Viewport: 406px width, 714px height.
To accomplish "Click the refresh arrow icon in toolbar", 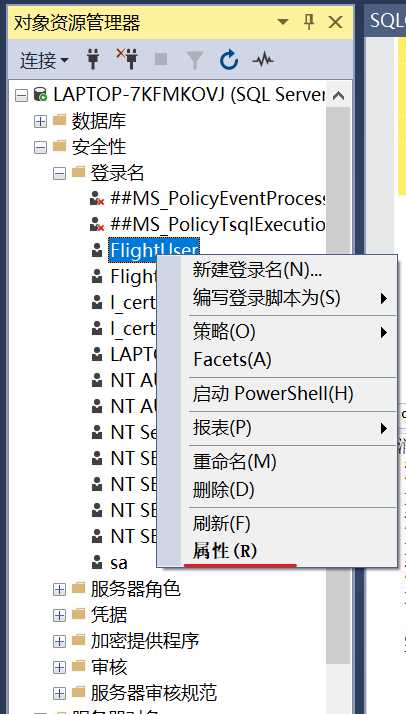I will pos(229,60).
